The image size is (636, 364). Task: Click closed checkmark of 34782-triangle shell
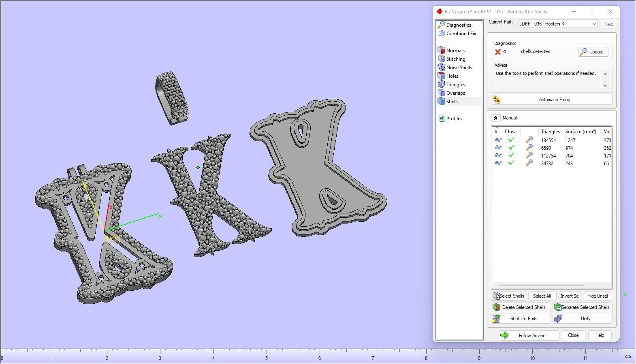(511, 163)
